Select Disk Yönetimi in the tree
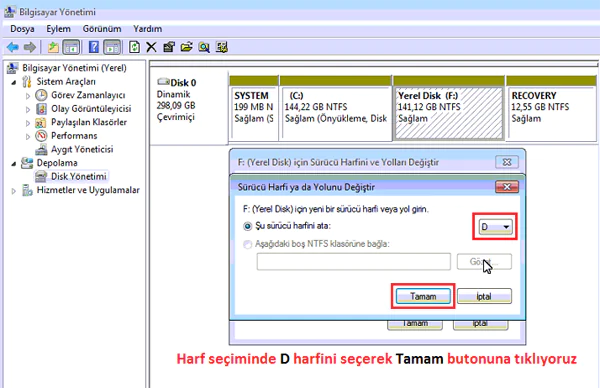 [x=78, y=176]
